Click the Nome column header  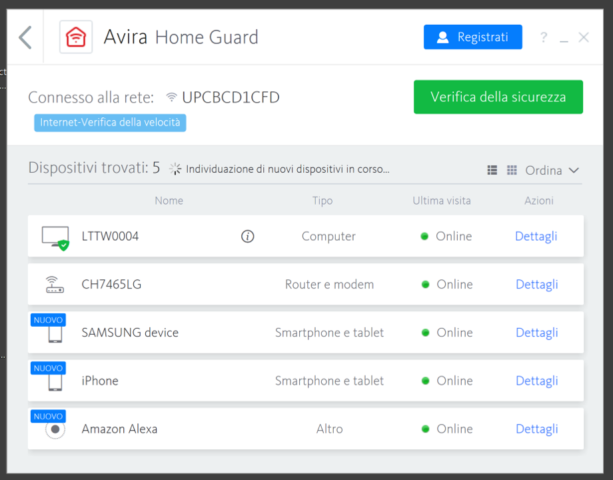click(169, 201)
